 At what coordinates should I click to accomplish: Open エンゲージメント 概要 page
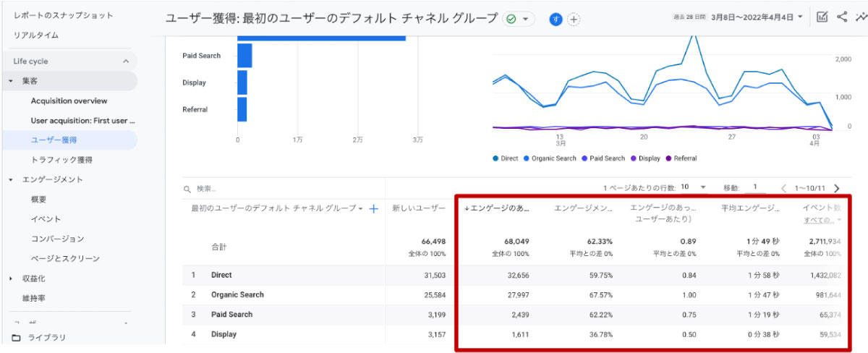(38, 199)
